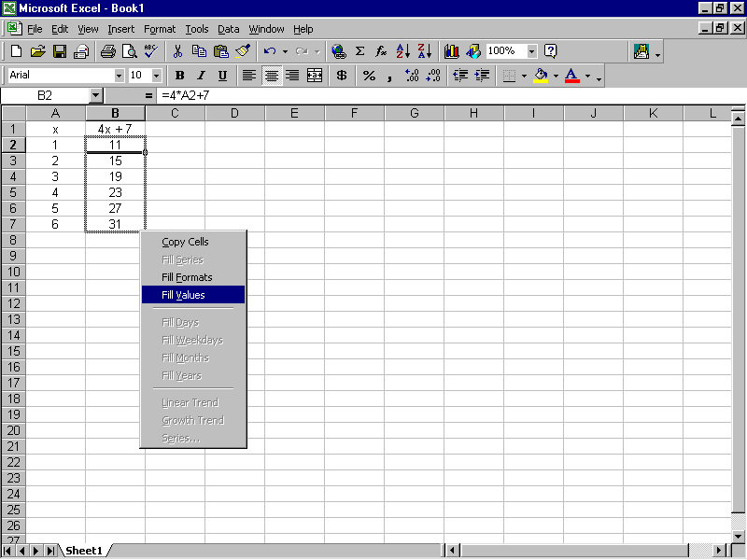The image size is (747, 560).
Task: Click the Insert Hyperlink globe icon
Action: coord(339,51)
